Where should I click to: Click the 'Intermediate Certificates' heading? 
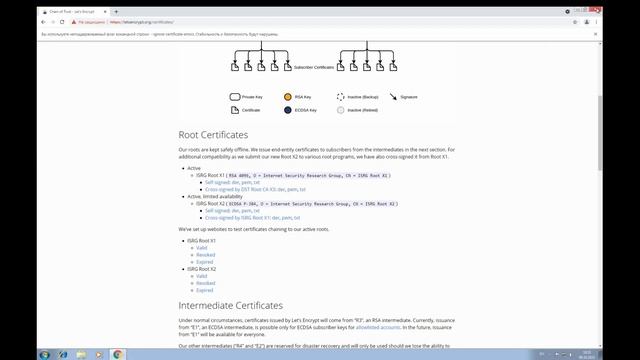point(231,305)
